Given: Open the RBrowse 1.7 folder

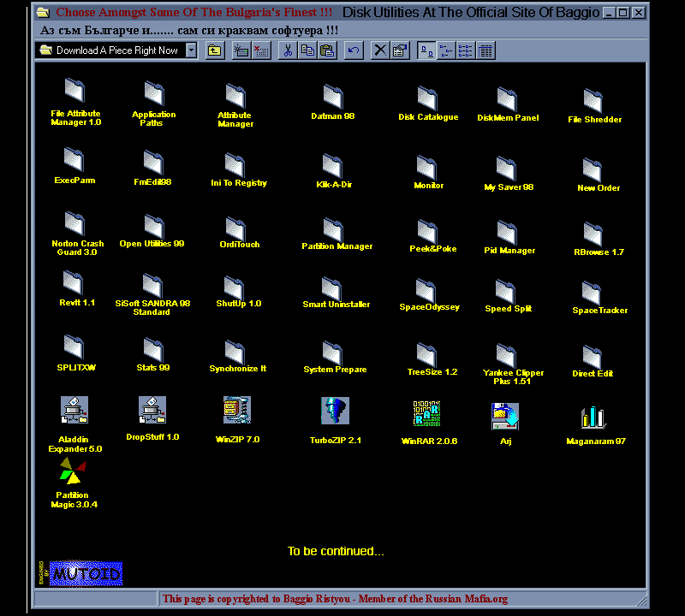Looking at the screenshot, I should 593,234.
